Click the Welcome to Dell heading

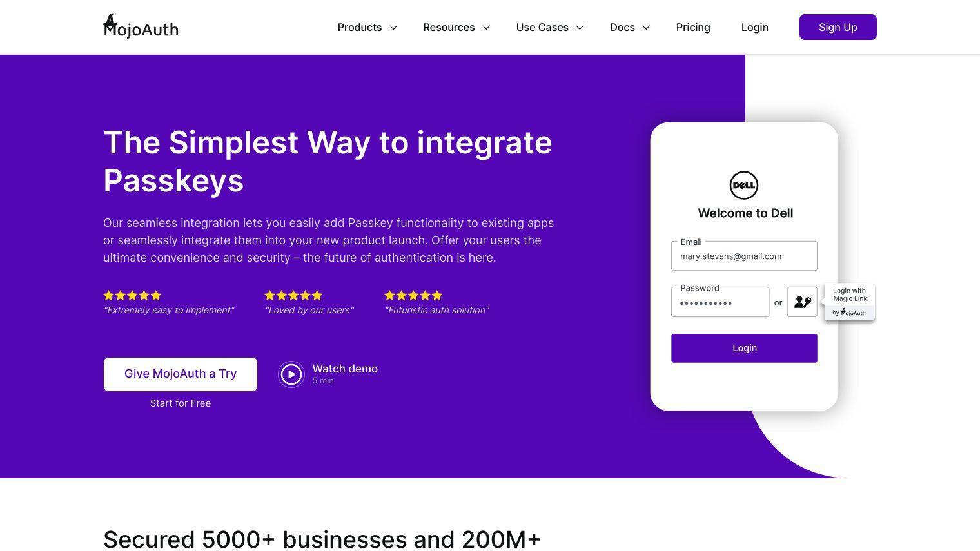point(745,213)
